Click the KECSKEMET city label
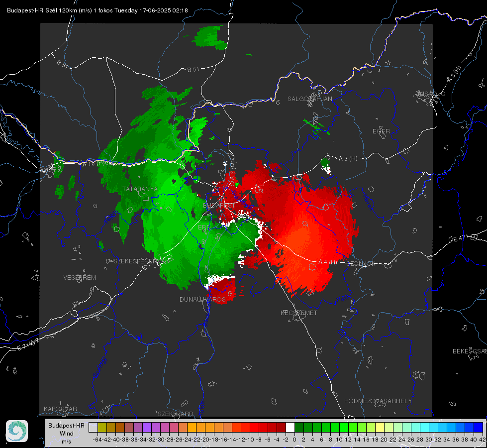Viewport: 487px width, 448px height. (299, 313)
